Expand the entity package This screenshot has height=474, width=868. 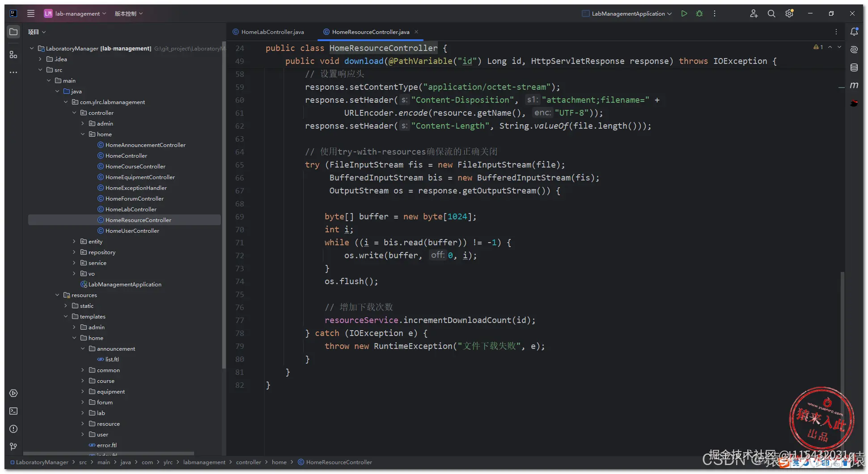(x=74, y=241)
